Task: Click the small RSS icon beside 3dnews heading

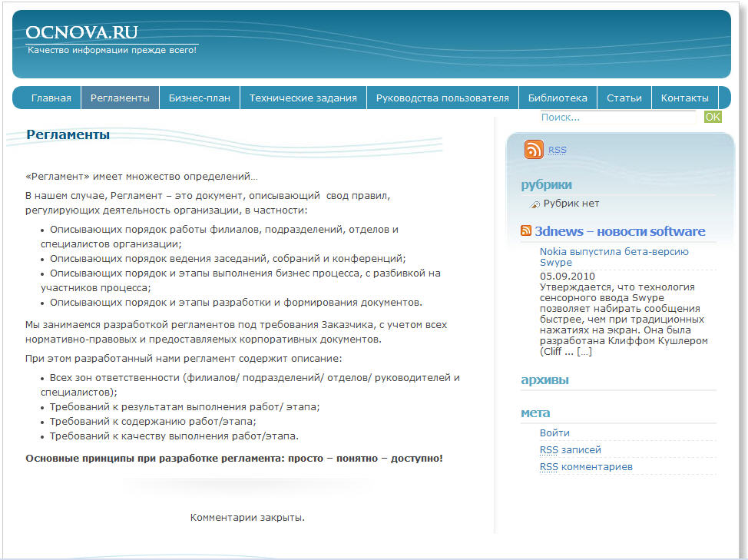Action: (526, 230)
